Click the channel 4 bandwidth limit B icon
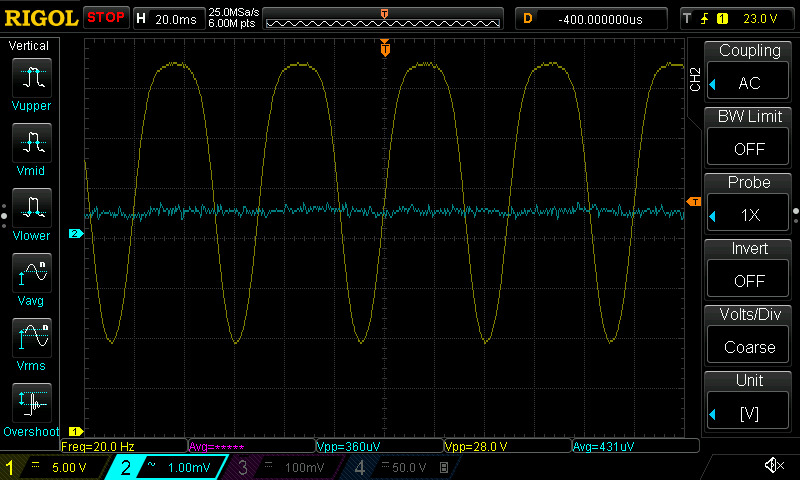The image size is (800, 480). pyautogui.click(x=444, y=467)
